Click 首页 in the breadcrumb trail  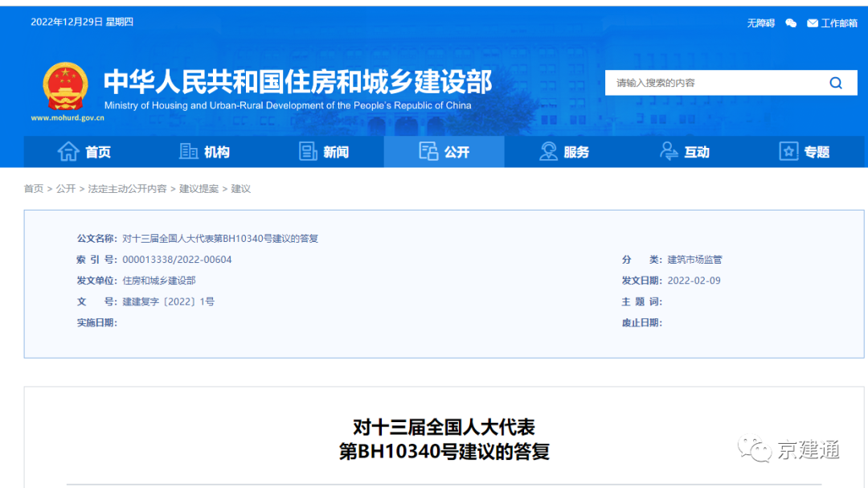32,189
